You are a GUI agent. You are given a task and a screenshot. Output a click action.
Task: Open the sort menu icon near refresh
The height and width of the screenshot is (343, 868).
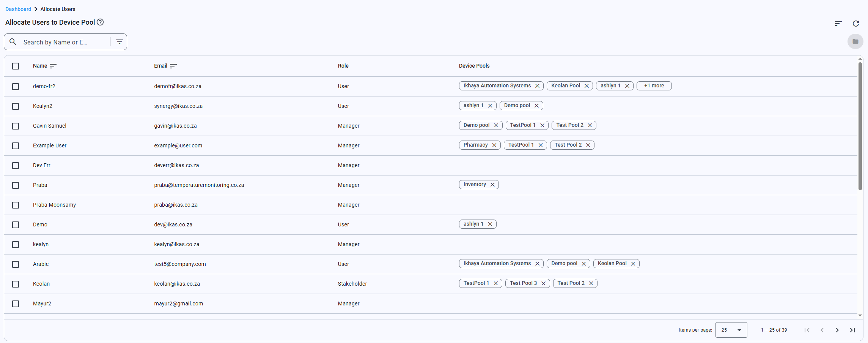coord(838,24)
